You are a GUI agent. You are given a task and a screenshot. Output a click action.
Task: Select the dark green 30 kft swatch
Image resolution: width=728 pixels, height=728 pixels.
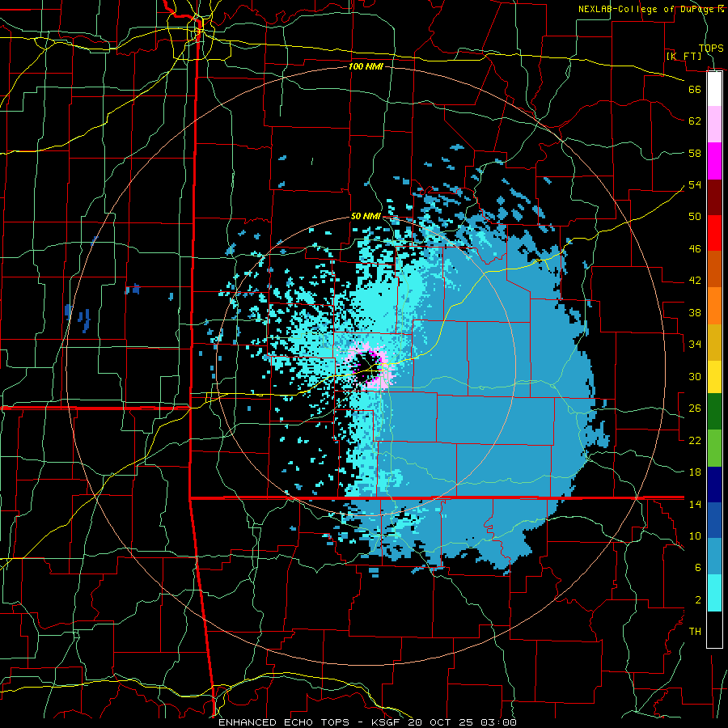point(714,412)
